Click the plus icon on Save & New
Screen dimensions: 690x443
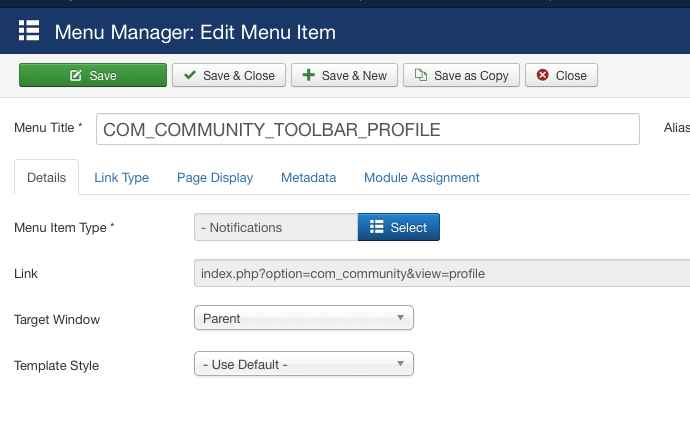click(x=308, y=75)
